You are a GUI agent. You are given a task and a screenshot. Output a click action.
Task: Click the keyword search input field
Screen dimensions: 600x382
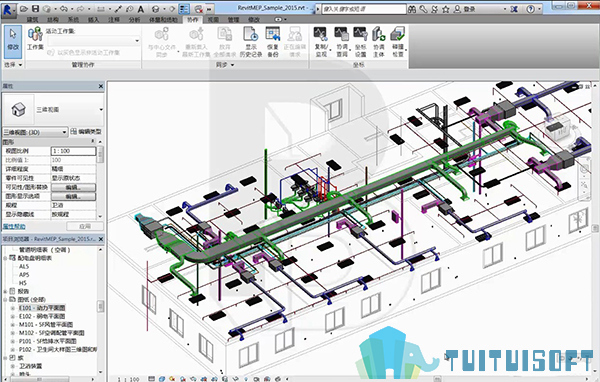tap(364, 9)
